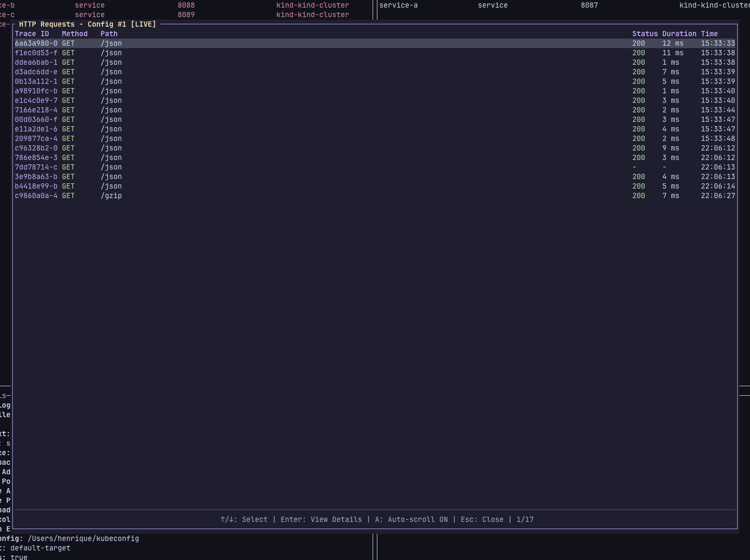Image resolution: width=750 pixels, height=560 pixels.
Task: Click port 8087 in background panel
Action: (x=589, y=5)
